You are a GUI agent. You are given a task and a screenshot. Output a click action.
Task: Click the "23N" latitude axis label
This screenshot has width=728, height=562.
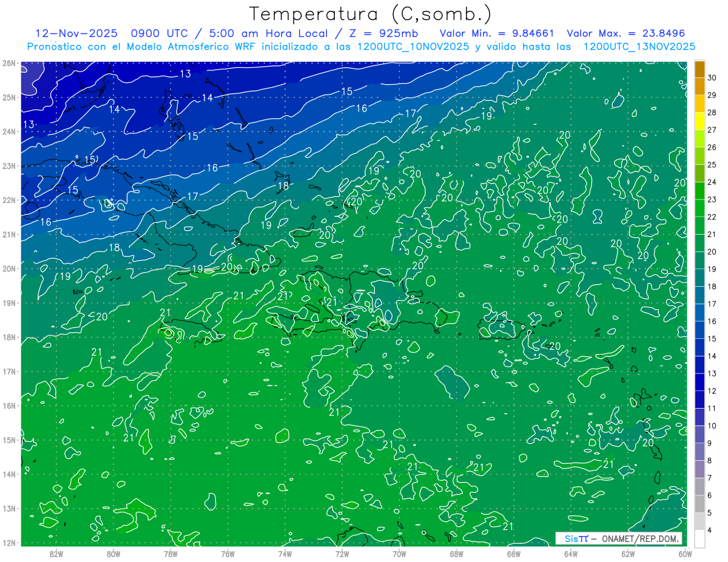[x=9, y=166]
